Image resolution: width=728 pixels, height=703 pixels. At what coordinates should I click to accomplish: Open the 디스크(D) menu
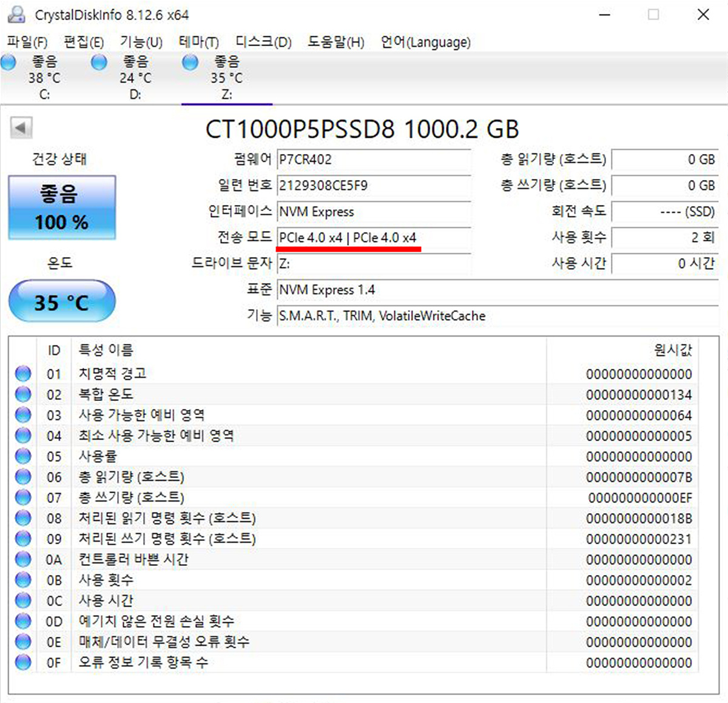(x=263, y=42)
